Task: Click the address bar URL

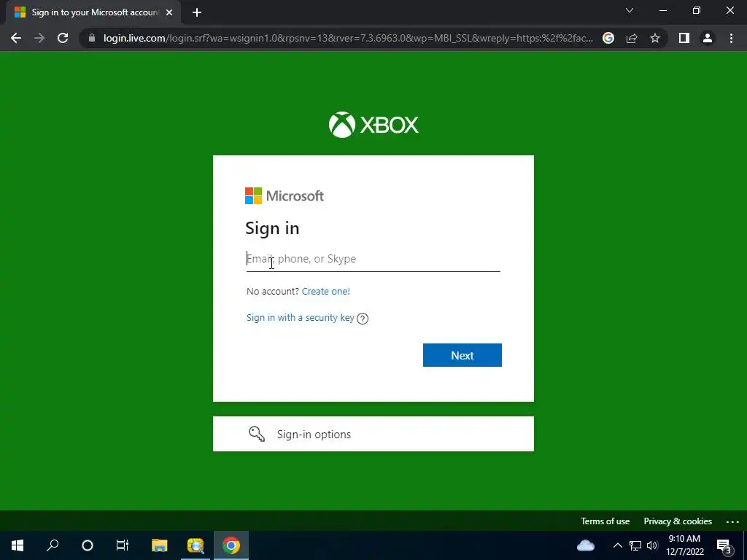Action: click(x=348, y=38)
